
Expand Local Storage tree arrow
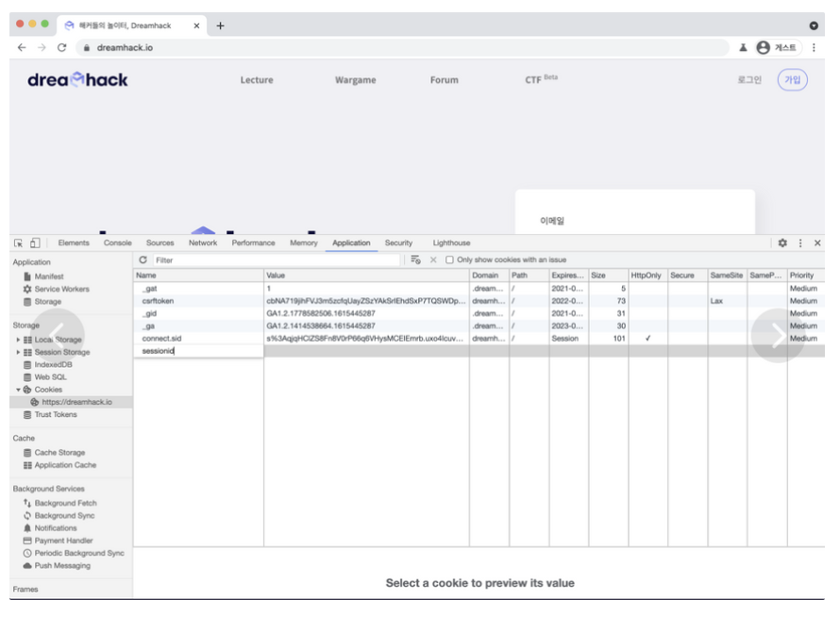pyautogui.click(x=18, y=340)
